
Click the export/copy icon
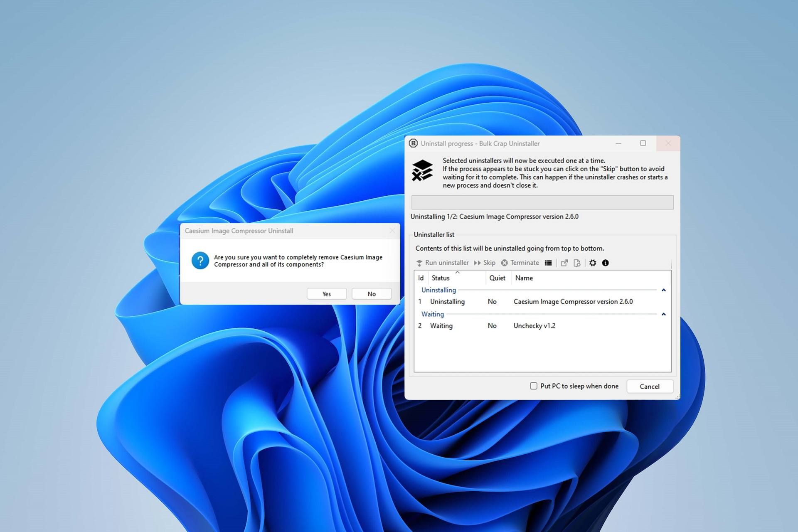566,262
